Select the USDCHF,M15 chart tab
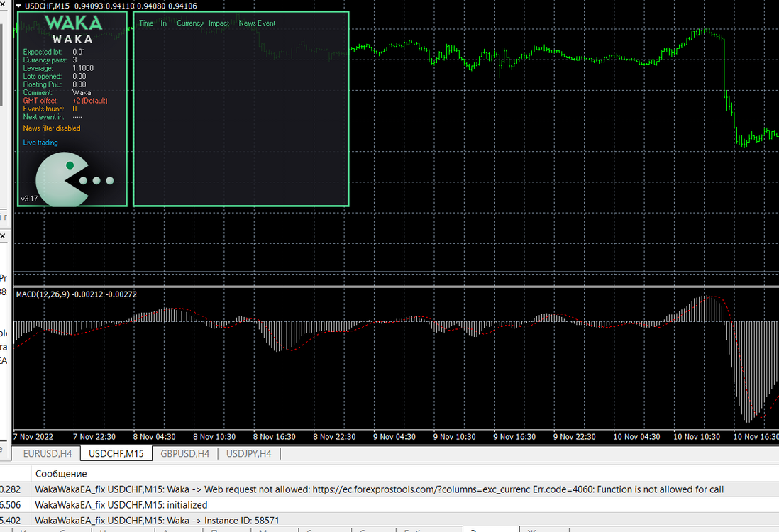Viewport: 779px width, 532px height. click(x=116, y=453)
